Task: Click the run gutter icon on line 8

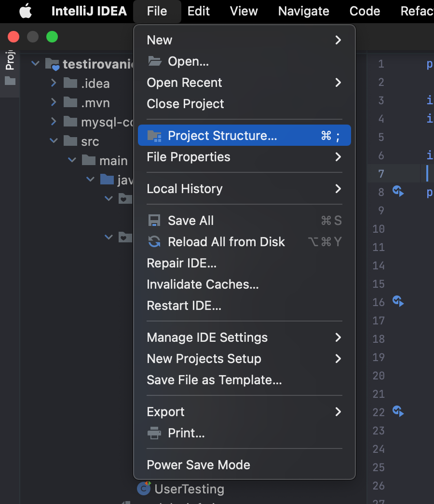Action: pos(398,192)
